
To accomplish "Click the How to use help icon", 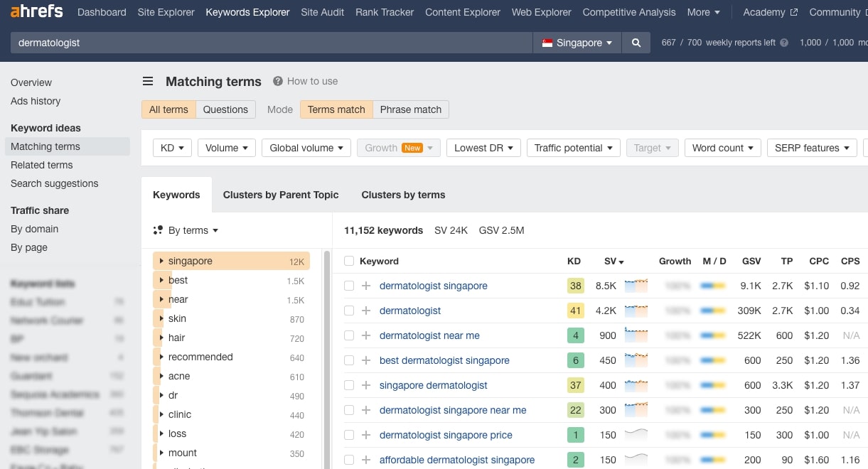I will pyautogui.click(x=278, y=81).
